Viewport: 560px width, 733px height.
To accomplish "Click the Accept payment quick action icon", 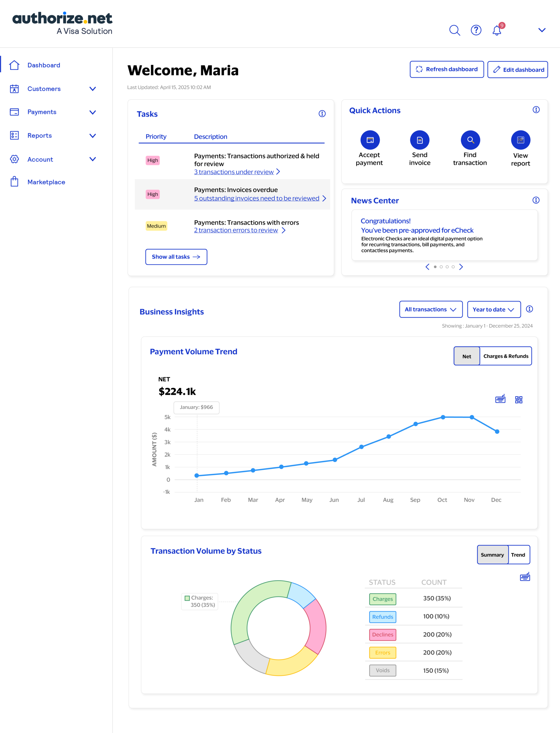I will pyautogui.click(x=370, y=140).
